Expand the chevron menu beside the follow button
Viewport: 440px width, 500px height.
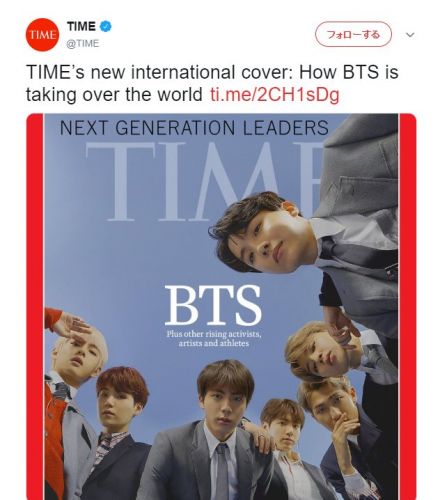[x=410, y=35]
